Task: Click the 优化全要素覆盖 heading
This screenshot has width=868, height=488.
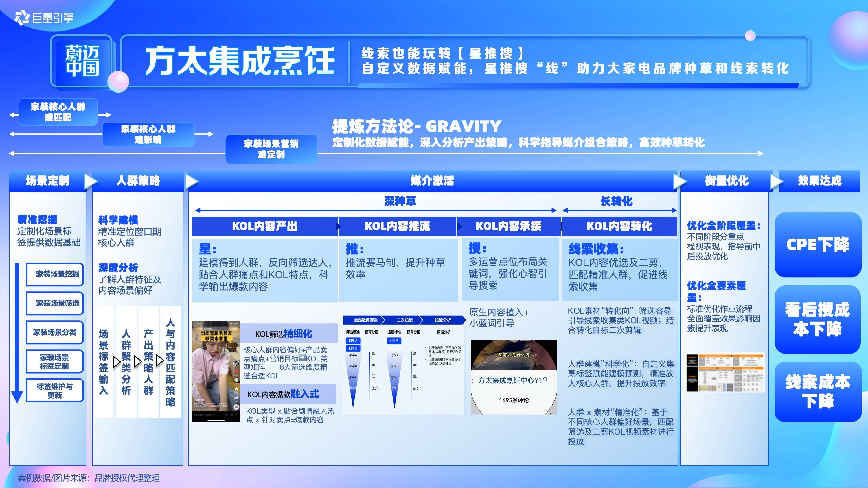Action: (x=717, y=291)
